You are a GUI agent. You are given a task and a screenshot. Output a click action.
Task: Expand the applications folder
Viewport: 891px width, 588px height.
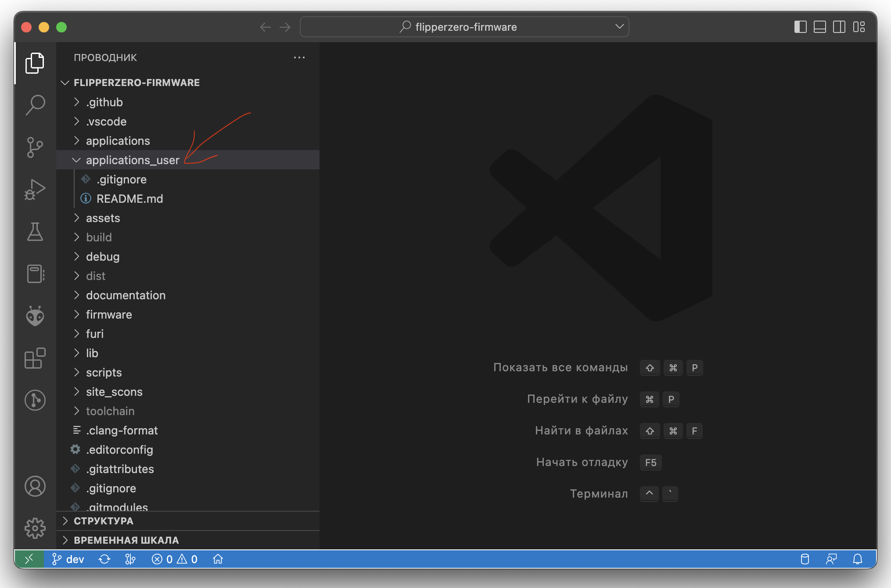188,140
